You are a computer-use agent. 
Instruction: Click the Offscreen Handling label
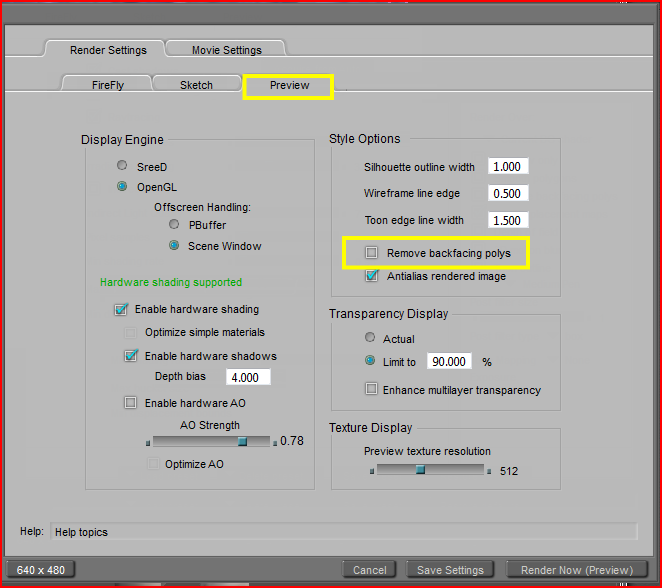pyautogui.click(x=202, y=207)
